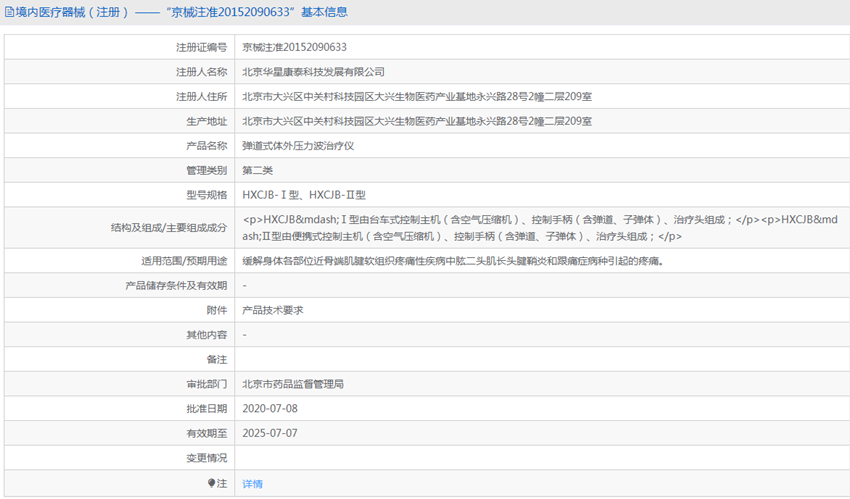
Task: Click the 审批部门 label
Action: tap(207, 384)
